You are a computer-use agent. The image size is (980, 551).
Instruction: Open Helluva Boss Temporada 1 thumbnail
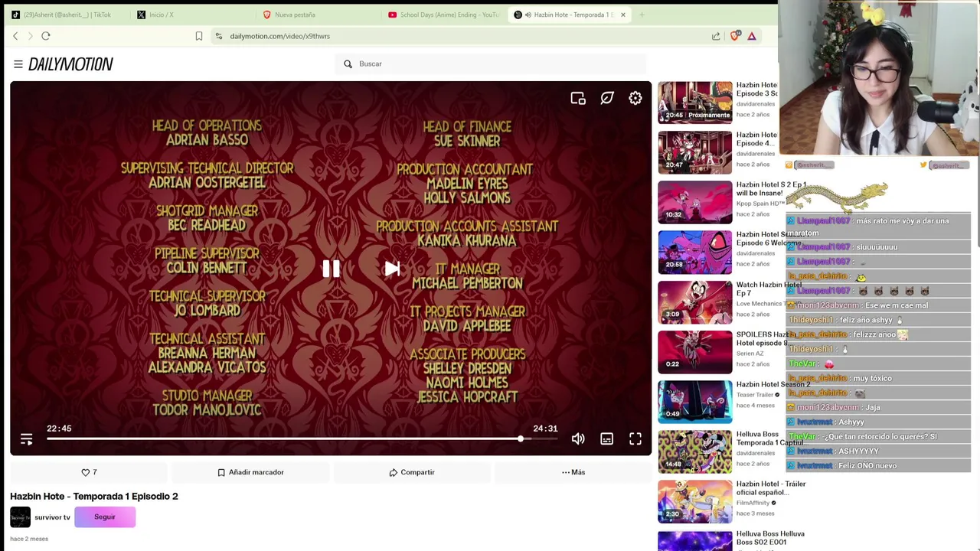click(695, 451)
